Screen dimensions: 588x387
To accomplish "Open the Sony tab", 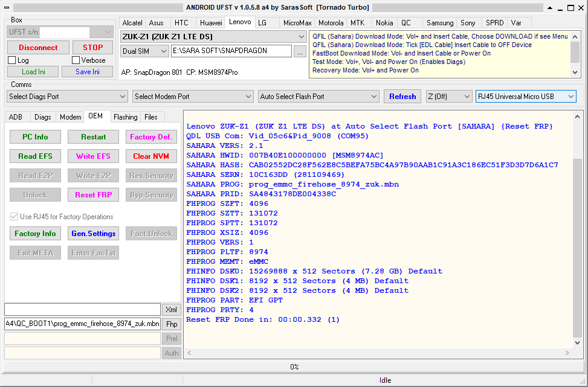I will coord(468,23).
